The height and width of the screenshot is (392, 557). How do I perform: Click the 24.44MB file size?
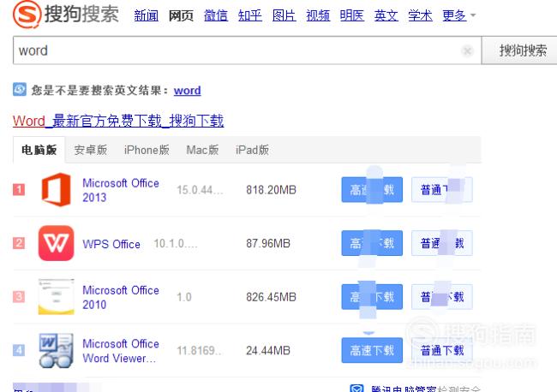[268, 351]
